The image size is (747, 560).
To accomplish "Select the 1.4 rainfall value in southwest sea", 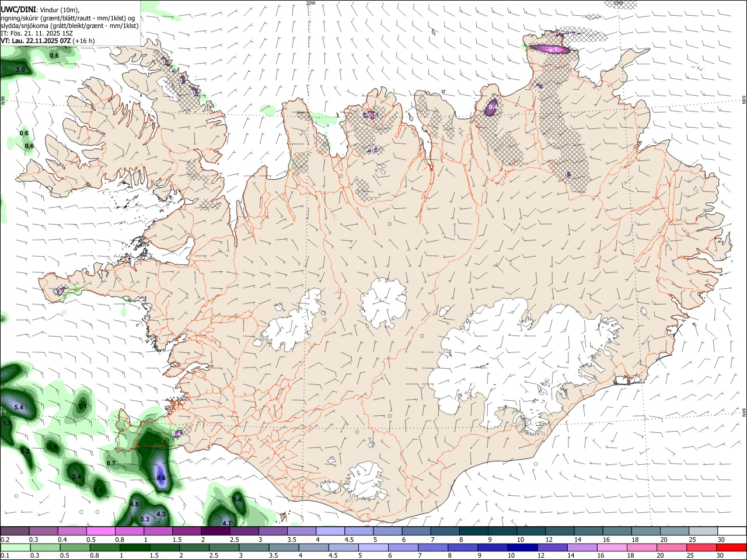I will pos(53,447).
